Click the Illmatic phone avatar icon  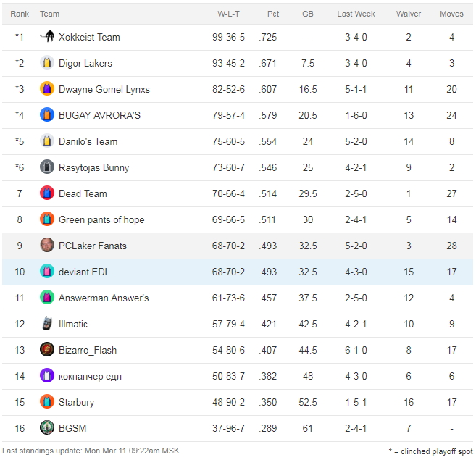point(47,324)
